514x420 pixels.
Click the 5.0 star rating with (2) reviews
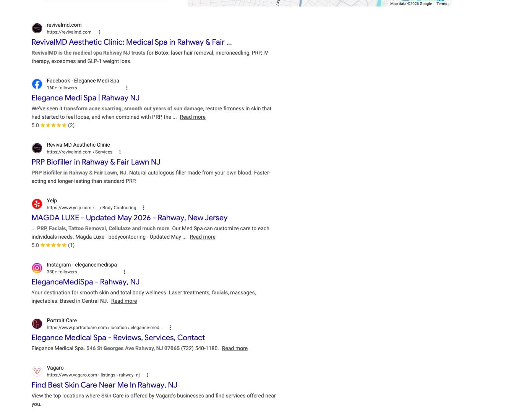[53, 125]
